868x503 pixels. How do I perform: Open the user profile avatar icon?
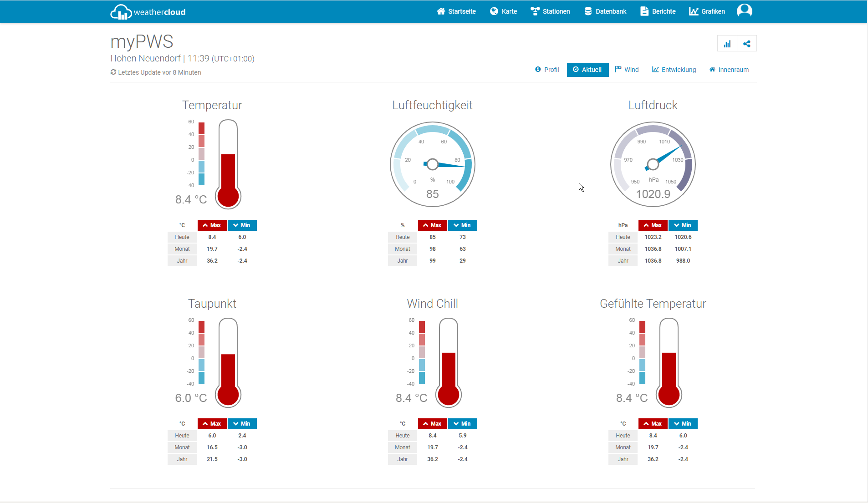click(744, 11)
